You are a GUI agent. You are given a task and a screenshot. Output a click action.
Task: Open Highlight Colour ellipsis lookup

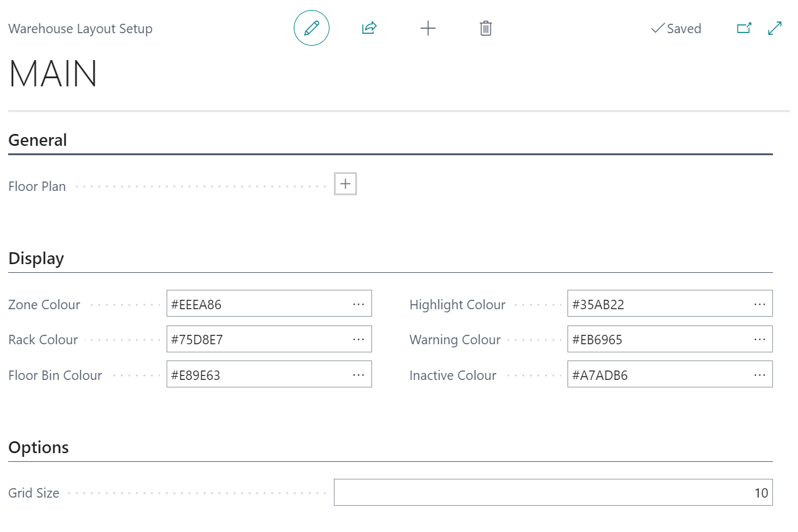(x=759, y=304)
